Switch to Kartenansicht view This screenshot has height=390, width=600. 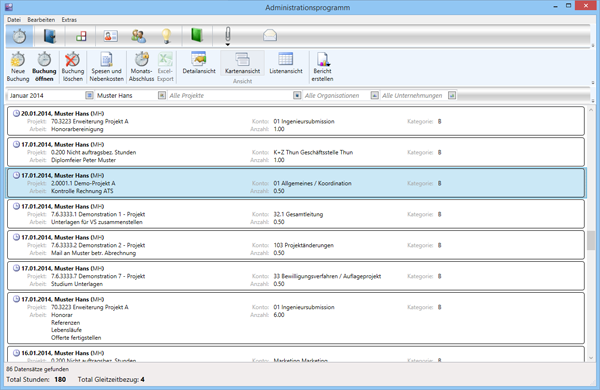click(242, 63)
